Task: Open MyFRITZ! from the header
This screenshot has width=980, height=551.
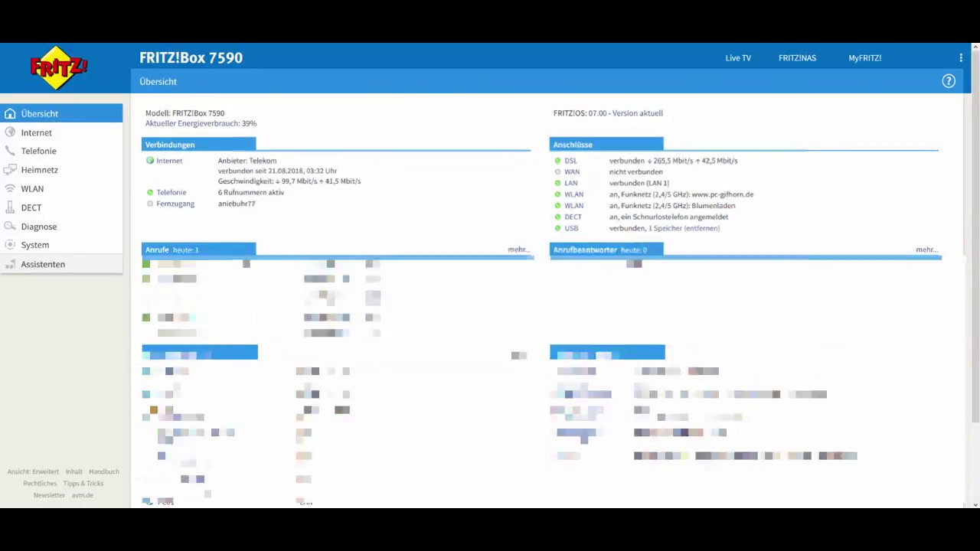Action: (x=864, y=58)
